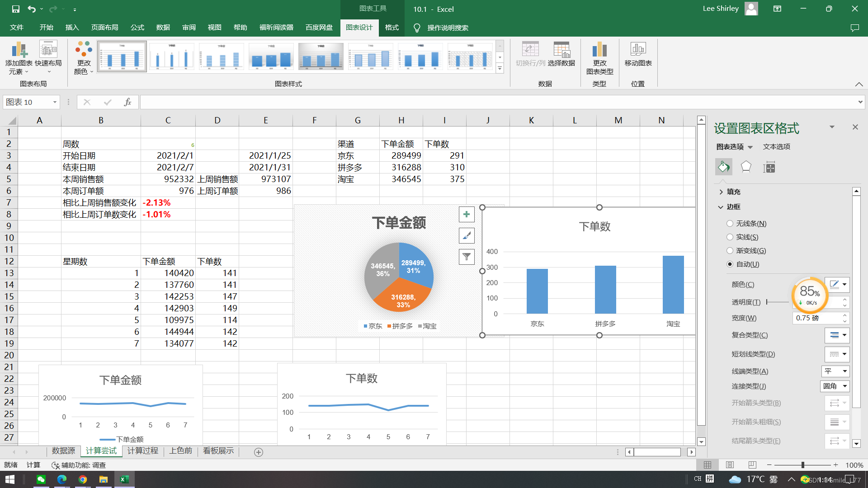Screen dimensions: 868x488
Task: Click the Select Data icon
Action: click(x=561, y=50)
